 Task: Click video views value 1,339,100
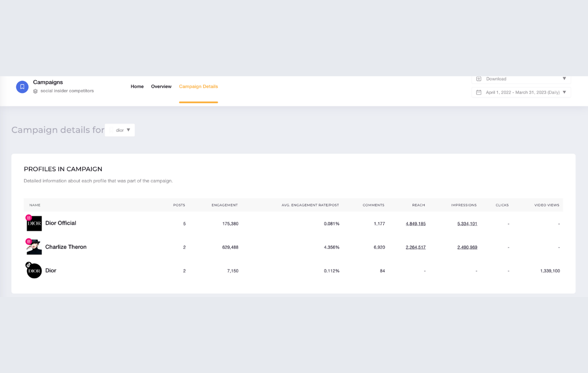(550, 271)
